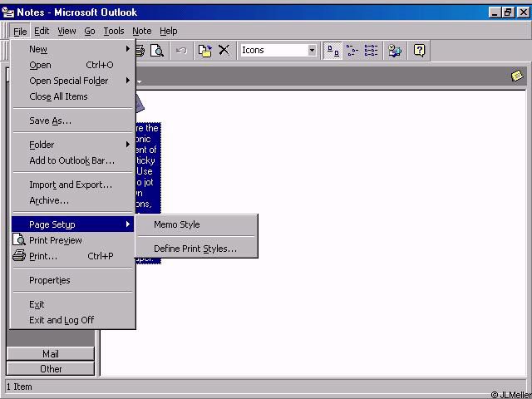
Task: Choose Save As... menu entry
Action: click(x=72, y=121)
